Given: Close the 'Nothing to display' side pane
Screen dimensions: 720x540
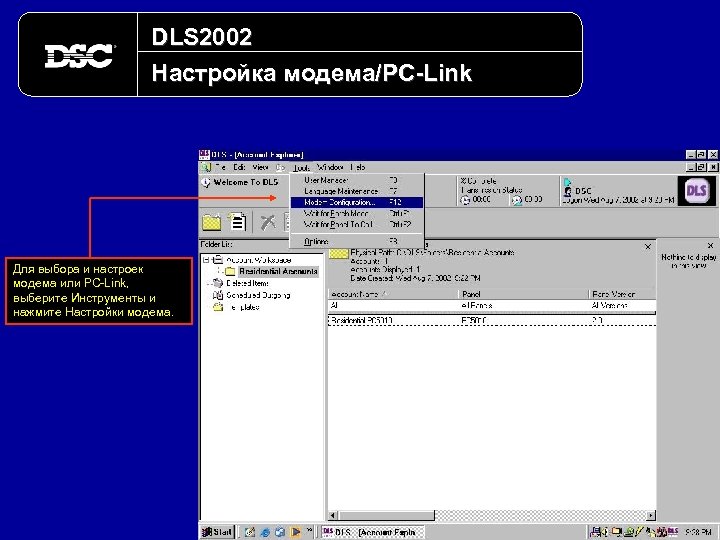Looking at the screenshot, I should (x=710, y=246).
